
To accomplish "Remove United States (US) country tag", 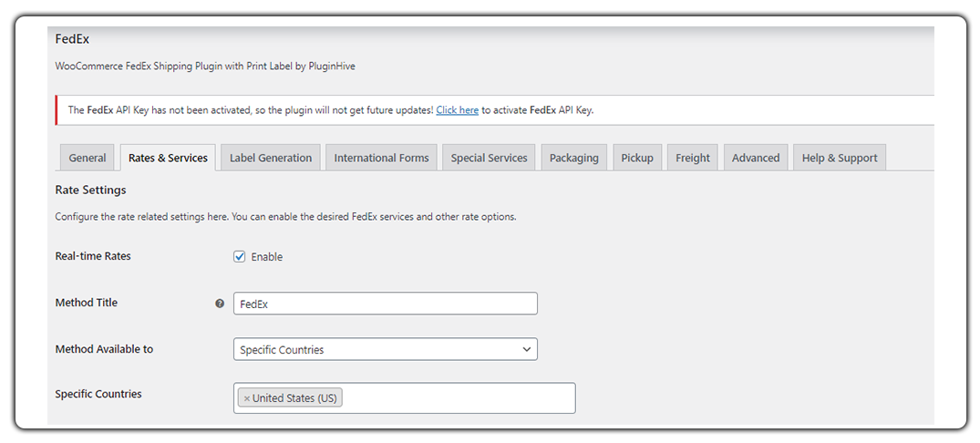I will (x=247, y=398).
